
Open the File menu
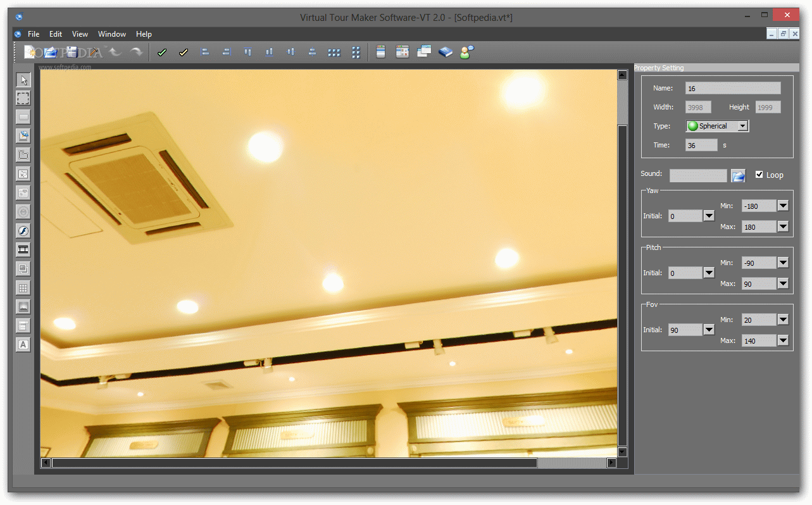(34, 34)
